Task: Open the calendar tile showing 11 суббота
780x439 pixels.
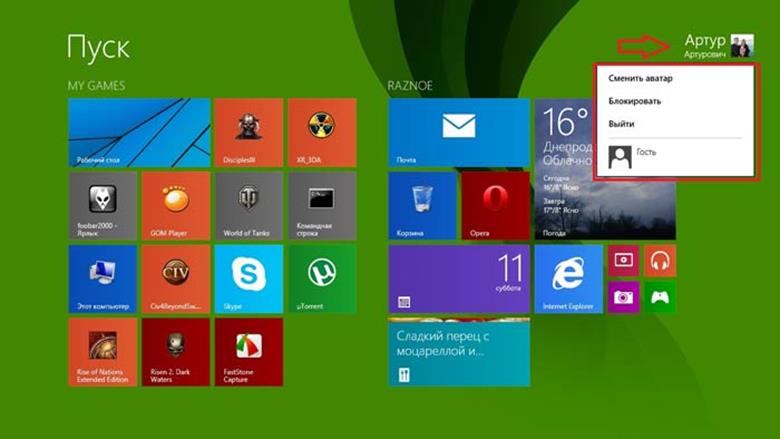Action: [459, 279]
